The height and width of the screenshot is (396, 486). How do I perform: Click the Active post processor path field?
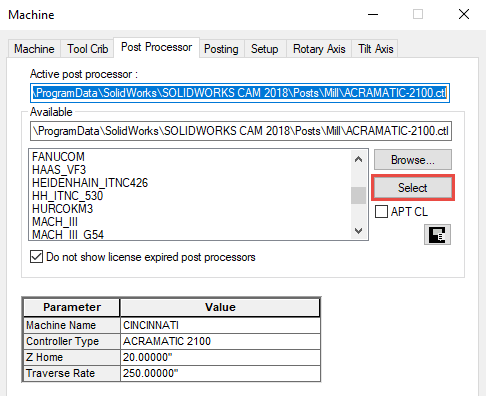(x=240, y=93)
